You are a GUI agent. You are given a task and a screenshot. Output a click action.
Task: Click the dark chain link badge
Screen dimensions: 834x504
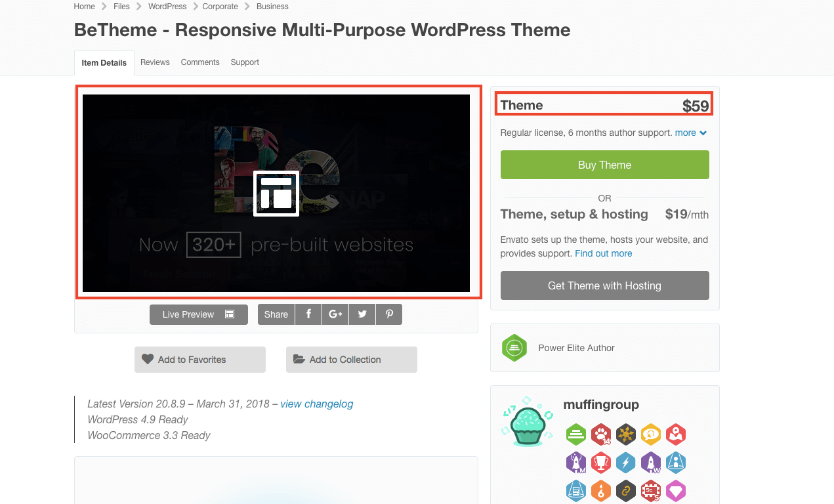(x=625, y=491)
